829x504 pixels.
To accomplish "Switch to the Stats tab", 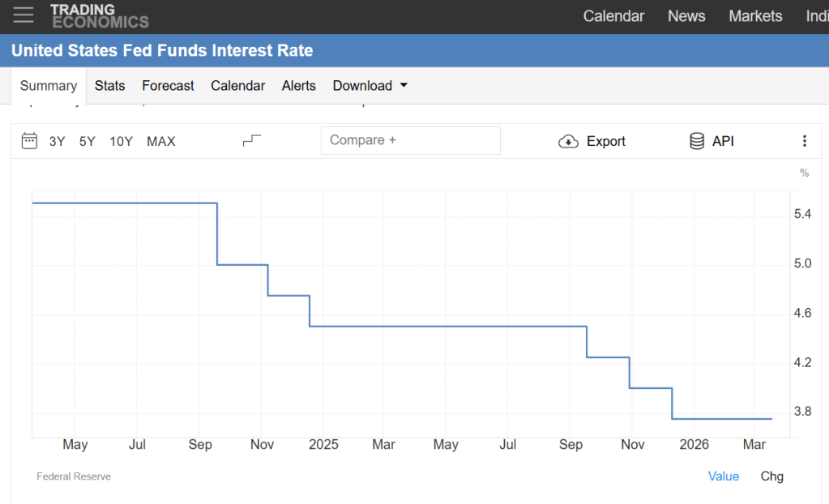I will (109, 86).
